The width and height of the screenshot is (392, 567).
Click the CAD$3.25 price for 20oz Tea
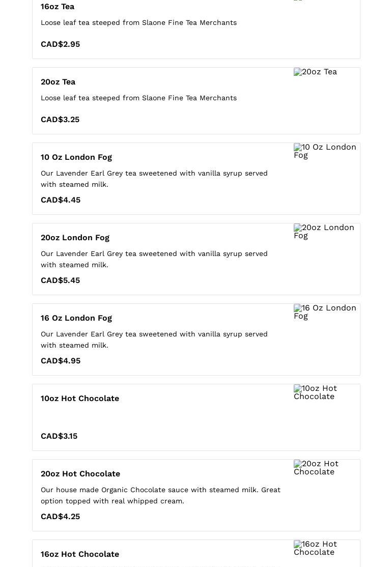[60, 120]
